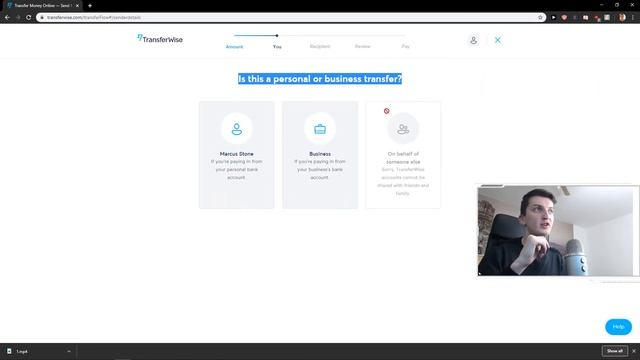This screenshot has width=640, height=360.
Task: Click the browser Forward arrow
Action: (x=18, y=17)
